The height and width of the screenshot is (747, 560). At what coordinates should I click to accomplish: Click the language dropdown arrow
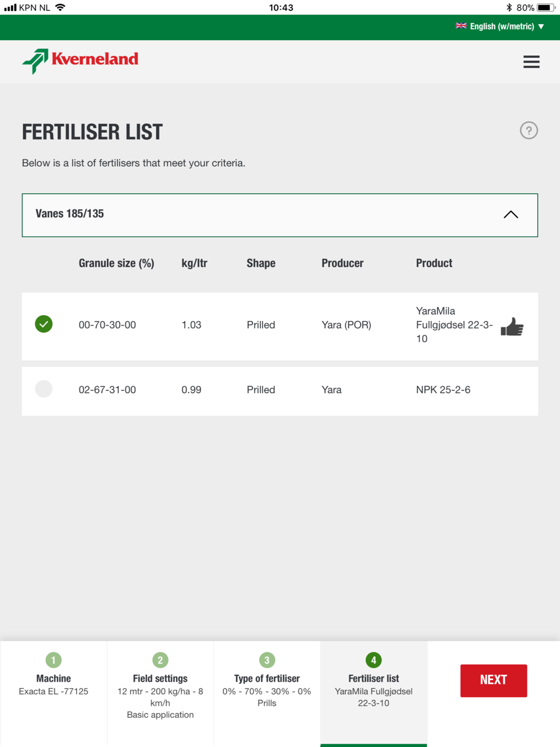541,26
